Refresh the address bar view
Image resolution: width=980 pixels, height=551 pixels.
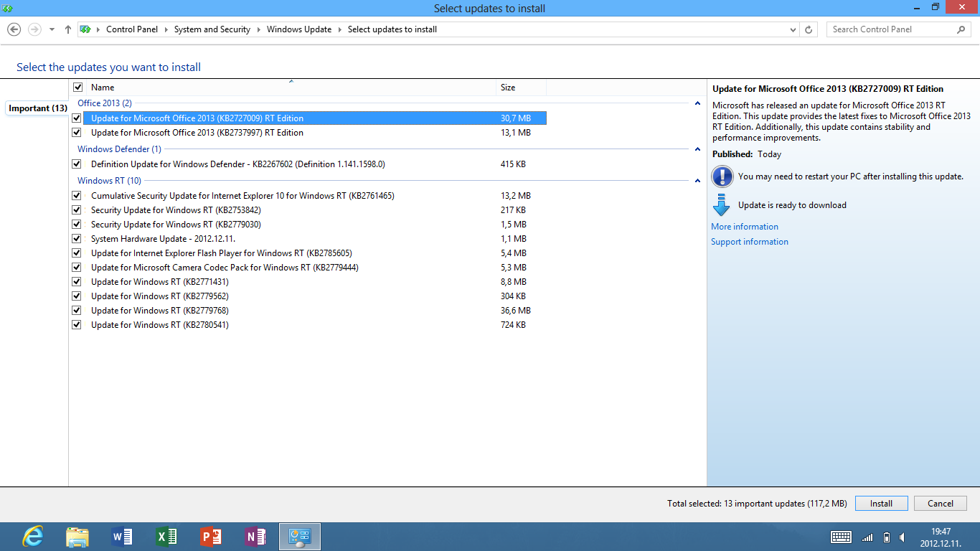pyautogui.click(x=809, y=29)
